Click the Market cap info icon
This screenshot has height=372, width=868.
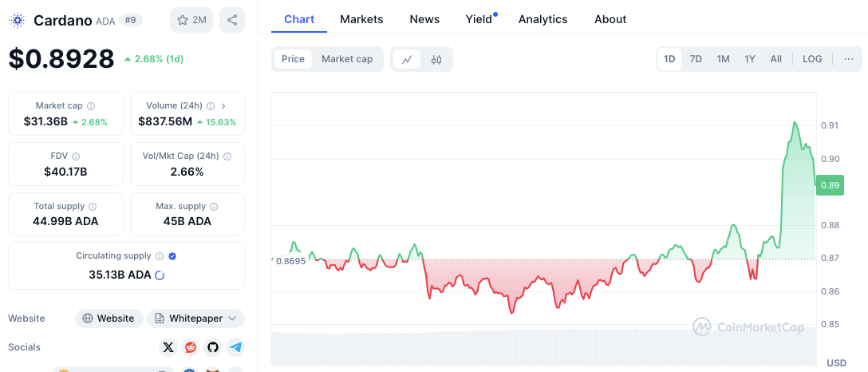(x=91, y=106)
